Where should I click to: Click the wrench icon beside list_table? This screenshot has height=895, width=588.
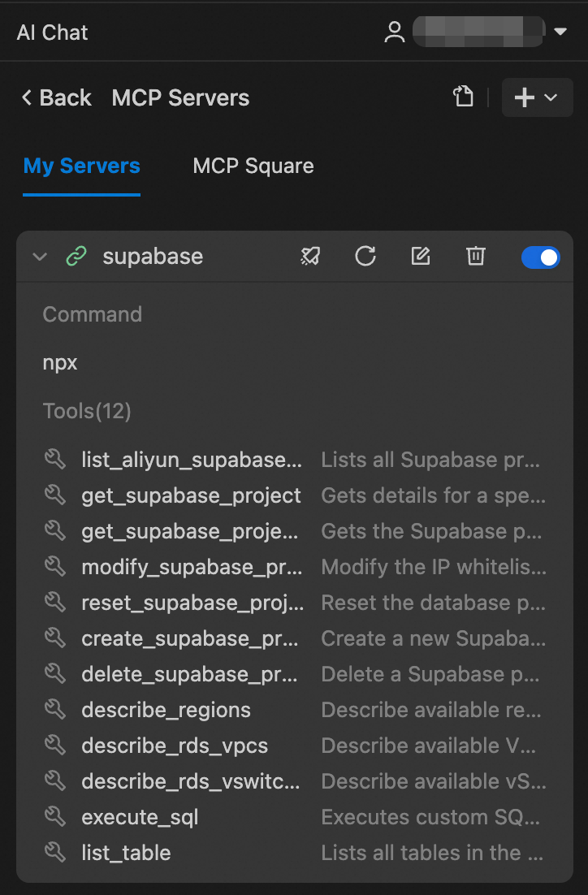55,853
